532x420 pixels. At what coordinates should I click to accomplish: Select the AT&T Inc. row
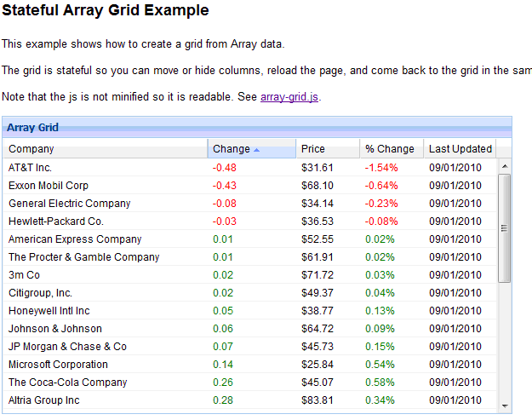[249, 167]
